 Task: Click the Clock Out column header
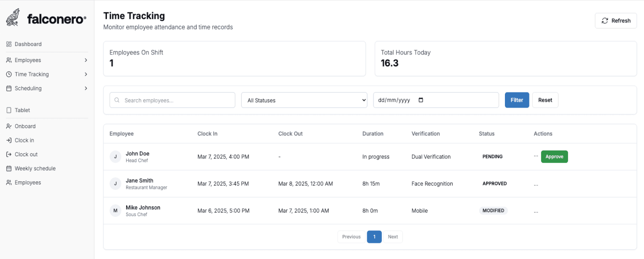[x=291, y=134]
